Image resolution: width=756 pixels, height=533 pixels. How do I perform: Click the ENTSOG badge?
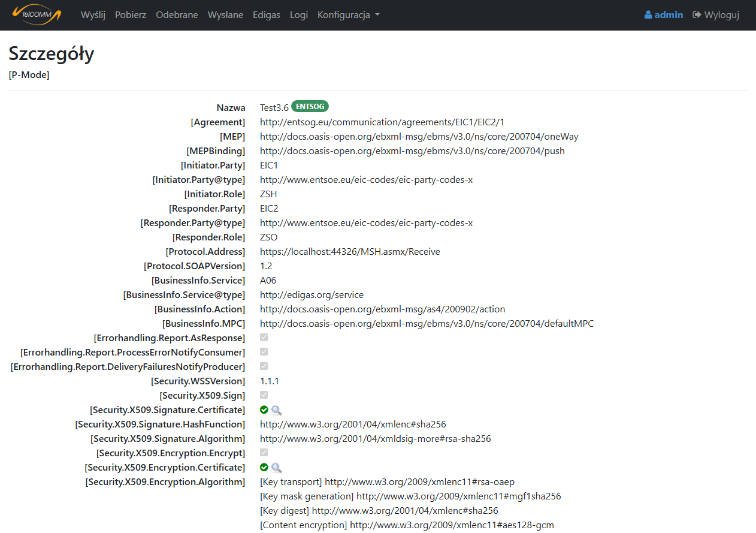point(310,107)
